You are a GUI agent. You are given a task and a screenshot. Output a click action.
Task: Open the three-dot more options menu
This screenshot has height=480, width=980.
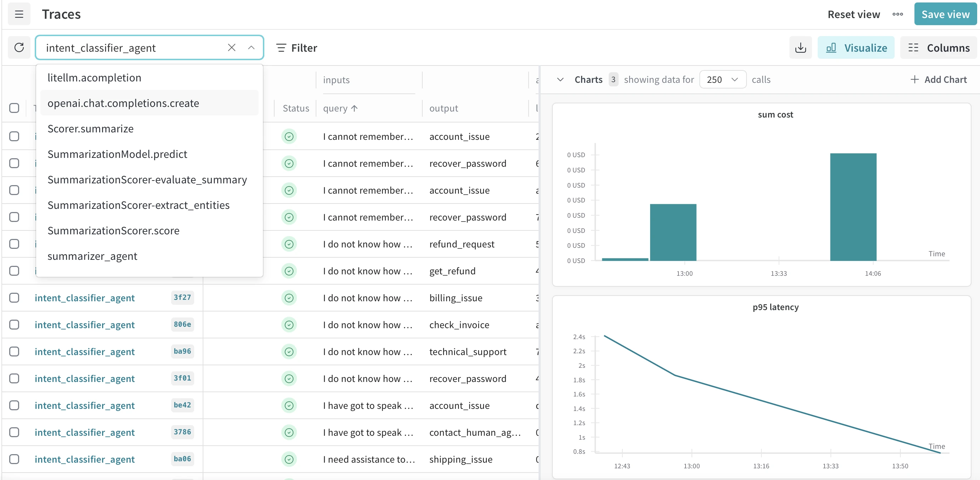[x=897, y=15]
